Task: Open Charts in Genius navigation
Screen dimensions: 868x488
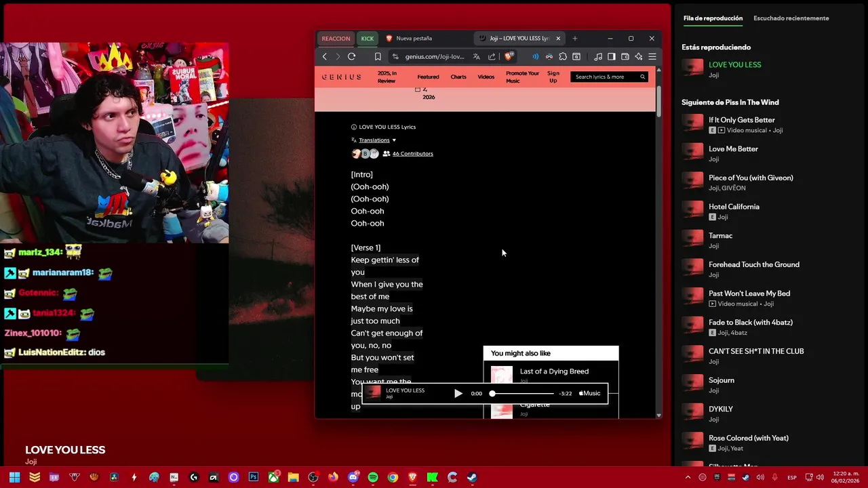Action: click(458, 77)
